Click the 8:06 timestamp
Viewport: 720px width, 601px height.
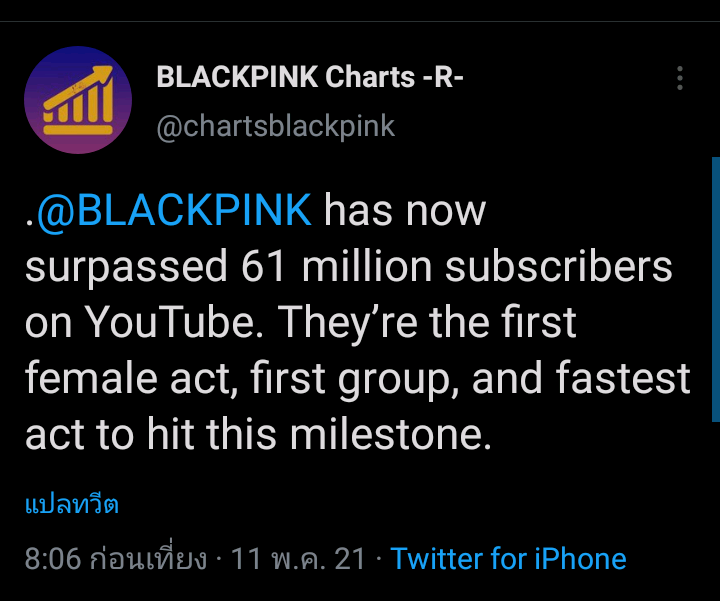point(52,558)
